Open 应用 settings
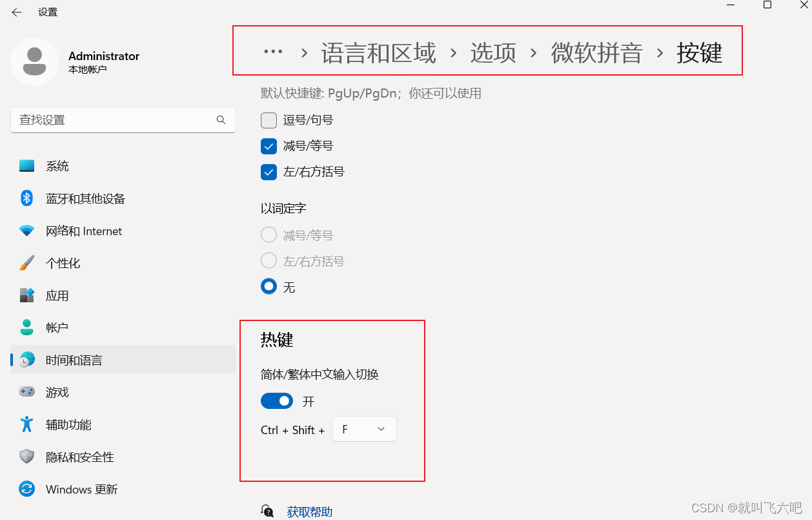The width and height of the screenshot is (812, 520). click(x=123, y=295)
